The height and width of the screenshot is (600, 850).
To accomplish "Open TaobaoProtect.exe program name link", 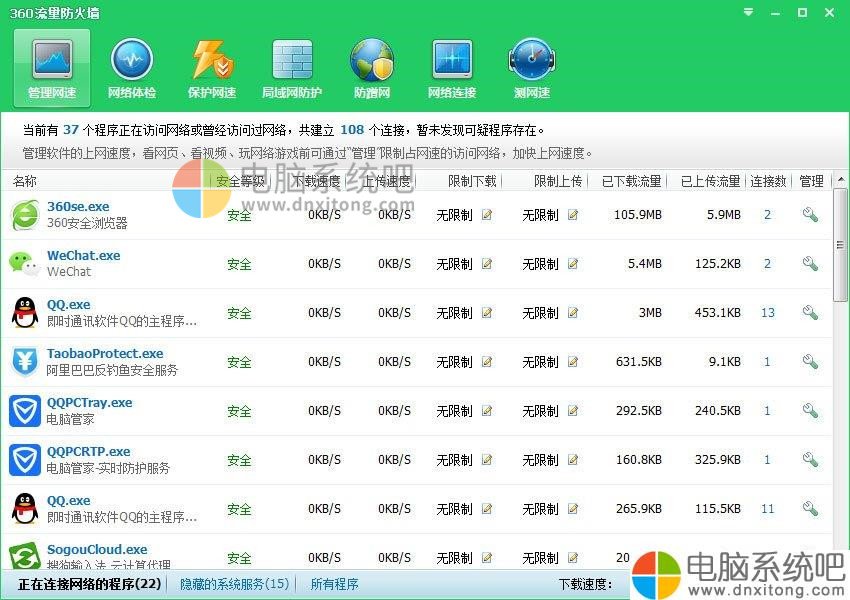I will 105,353.
